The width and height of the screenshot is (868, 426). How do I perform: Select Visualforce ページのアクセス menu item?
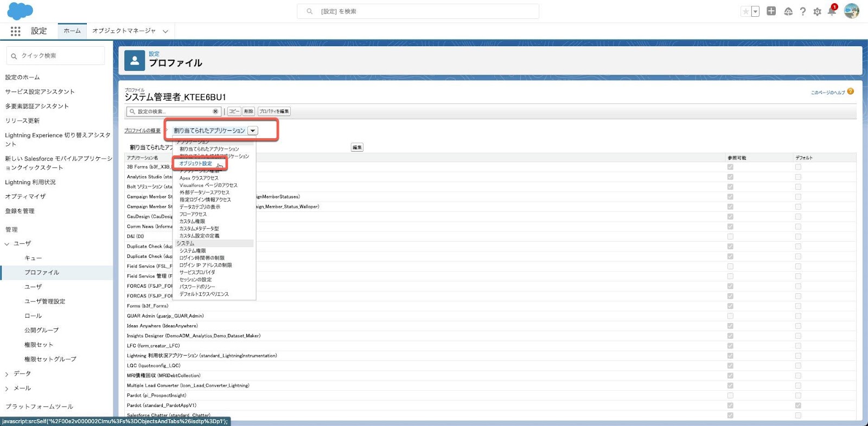(208, 185)
